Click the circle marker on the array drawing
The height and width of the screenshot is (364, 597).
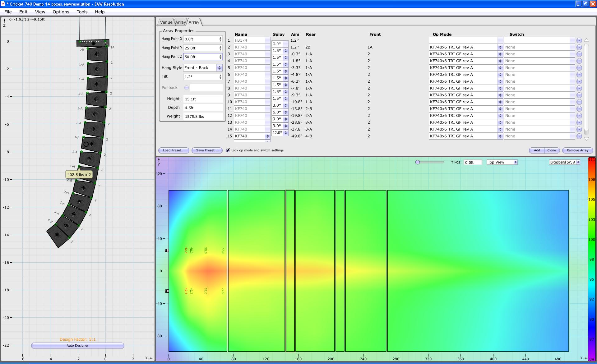(86, 144)
